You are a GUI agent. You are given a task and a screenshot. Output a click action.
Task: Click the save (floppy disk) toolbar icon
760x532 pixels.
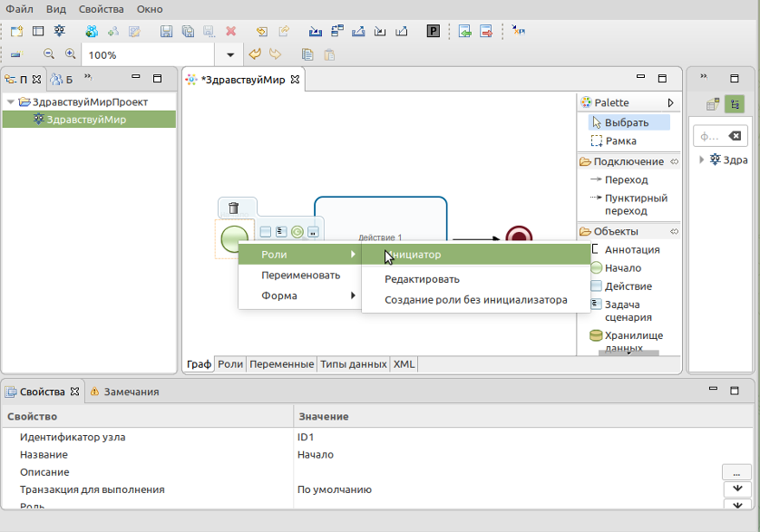[x=166, y=32]
